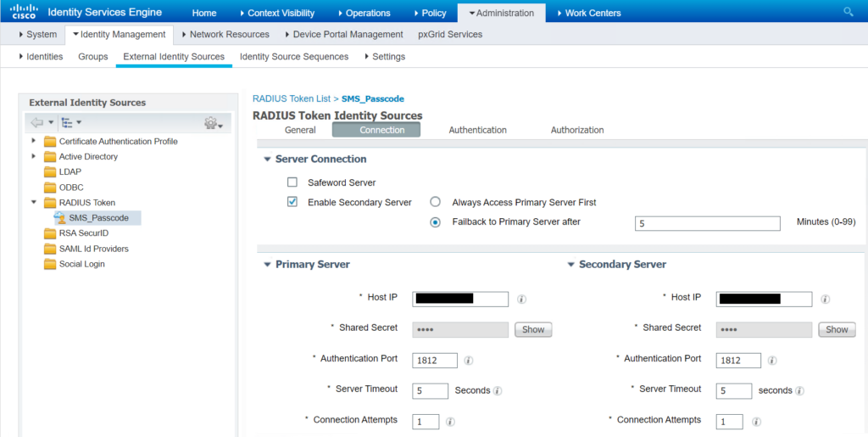The height and width of the screenshot is (437, 868).
Task: Switch to the Authentication tab
Action: coord(477,130)
